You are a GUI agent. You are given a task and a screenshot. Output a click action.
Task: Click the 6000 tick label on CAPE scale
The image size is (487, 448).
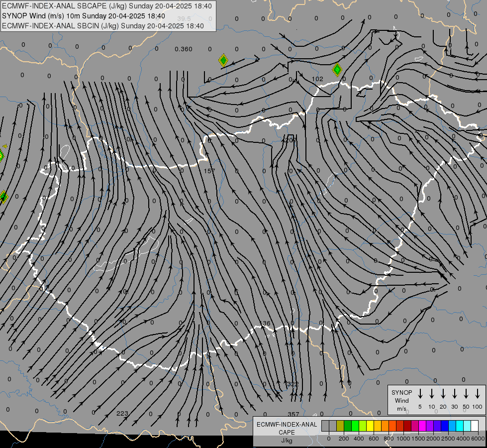click(x=478, y=439)
